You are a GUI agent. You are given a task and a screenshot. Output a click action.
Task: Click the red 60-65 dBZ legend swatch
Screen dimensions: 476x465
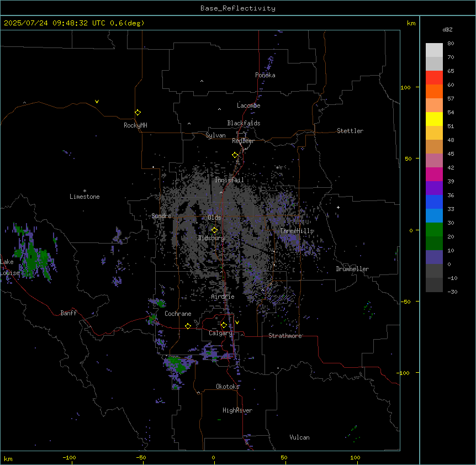434,78
